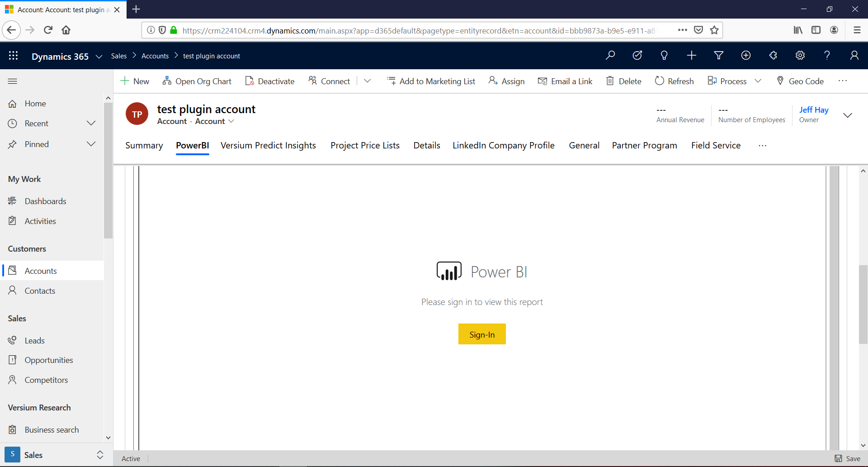
Task: Toggle the hamburger site map menu
Action: (13, 81)
